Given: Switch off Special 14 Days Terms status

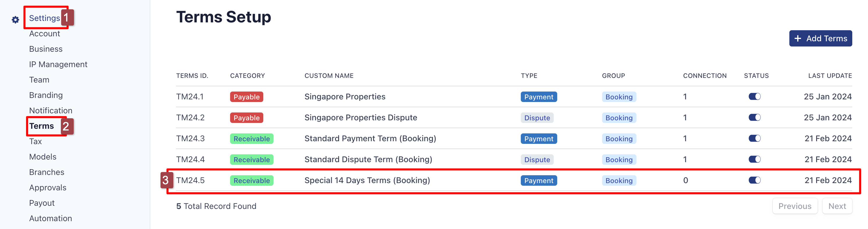Looking at the screenshot, I should (754, 180).
